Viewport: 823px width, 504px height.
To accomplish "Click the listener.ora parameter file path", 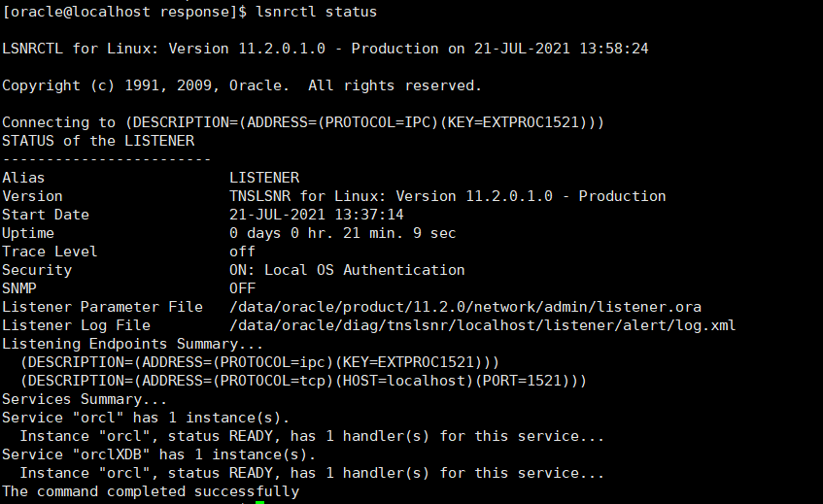I will (464, 307).
